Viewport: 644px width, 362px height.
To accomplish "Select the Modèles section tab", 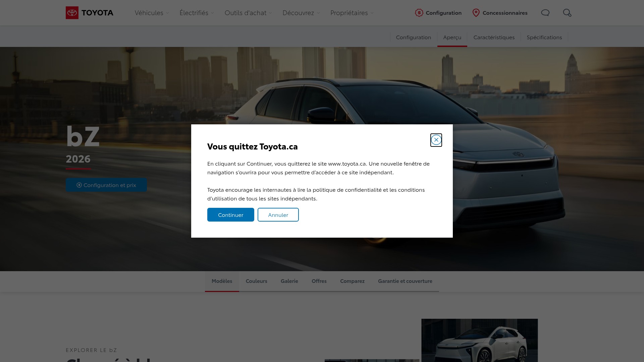I will coord(222,281).
